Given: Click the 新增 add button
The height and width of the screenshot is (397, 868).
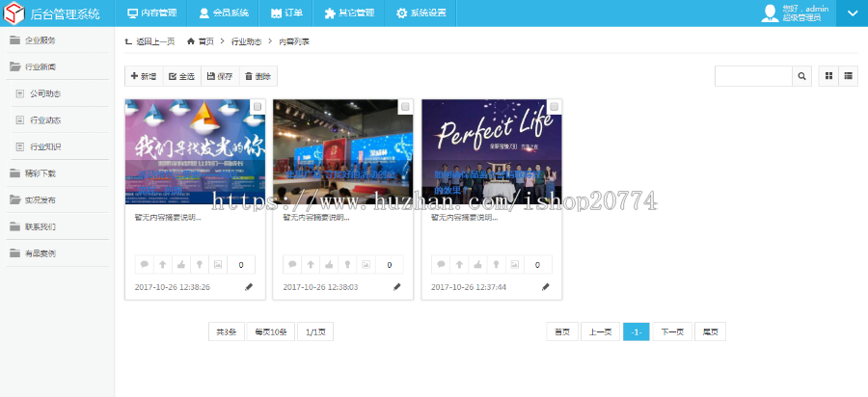Looking at the screenshot, I should [x=144, y=76].
